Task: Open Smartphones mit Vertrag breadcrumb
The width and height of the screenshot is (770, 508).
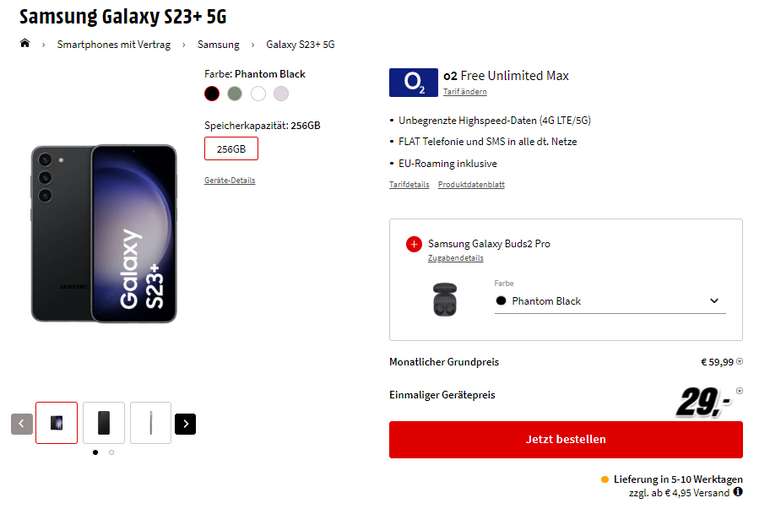Action: tap(114, 45)
